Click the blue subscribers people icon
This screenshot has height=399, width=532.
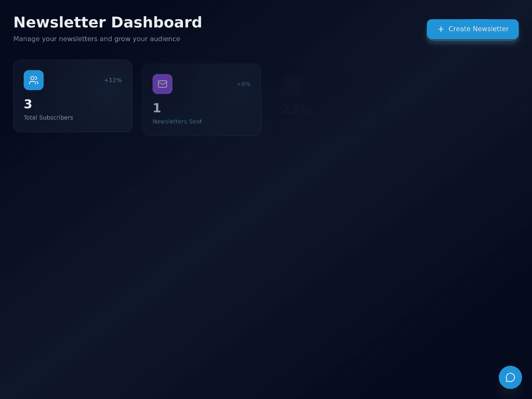click(34, 80)
